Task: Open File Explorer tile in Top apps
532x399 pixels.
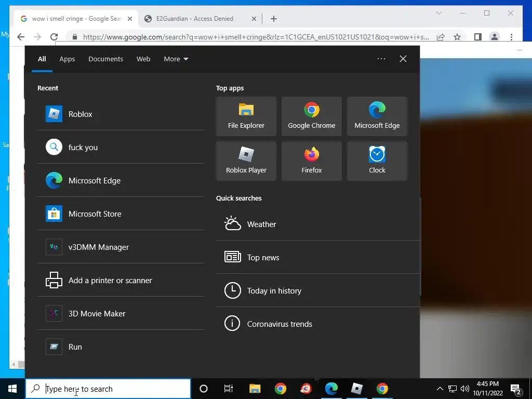Action: (x=246, y=116)
